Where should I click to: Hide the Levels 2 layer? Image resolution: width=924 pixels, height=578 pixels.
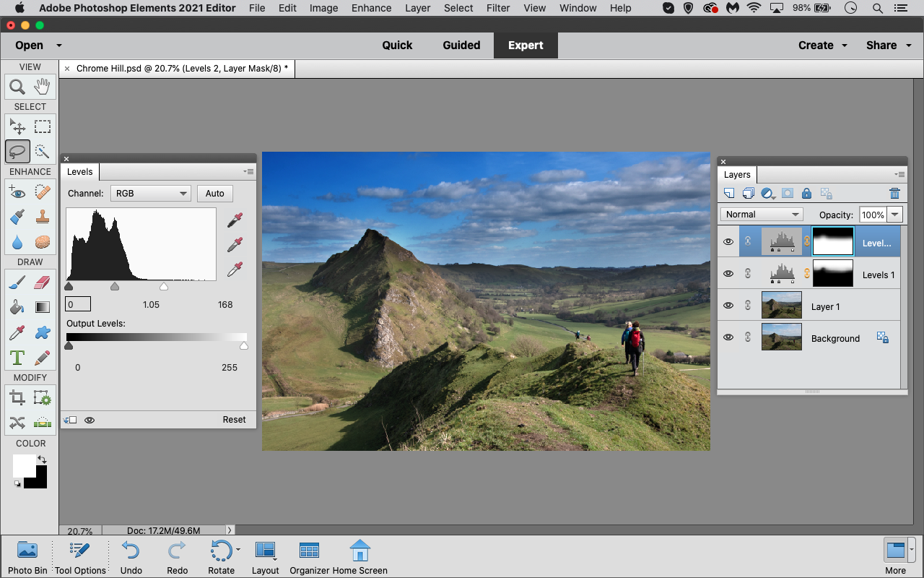(x=728, y=242)
